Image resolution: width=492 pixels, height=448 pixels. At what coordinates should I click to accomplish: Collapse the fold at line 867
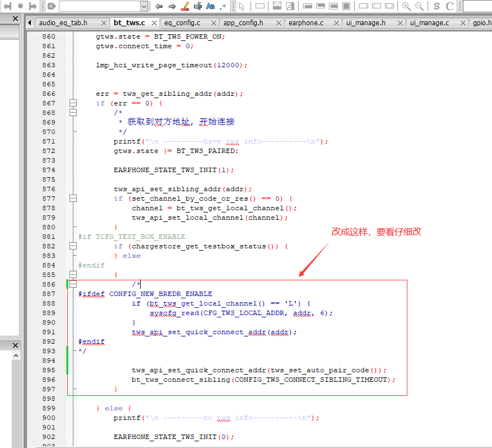(73, 103)
